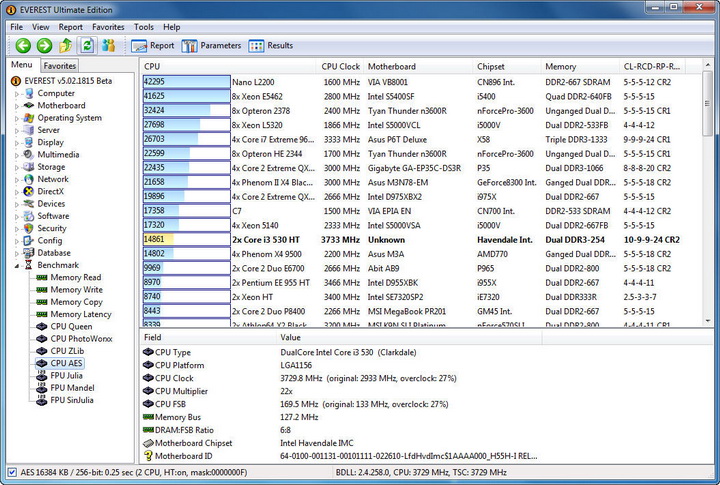This screenshot has height=485, width=720.
Task: Select the Display tree item
Action: click(51, 142)
